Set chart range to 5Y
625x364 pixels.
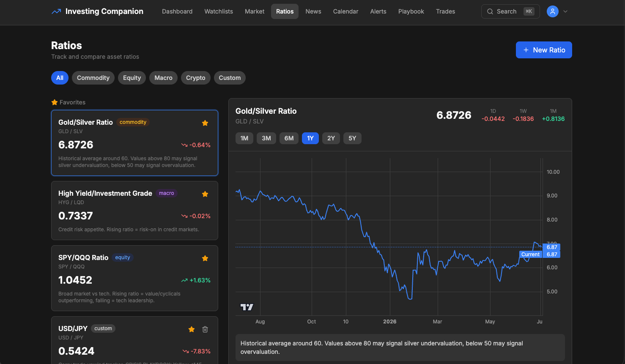click(x=352, y=138)
